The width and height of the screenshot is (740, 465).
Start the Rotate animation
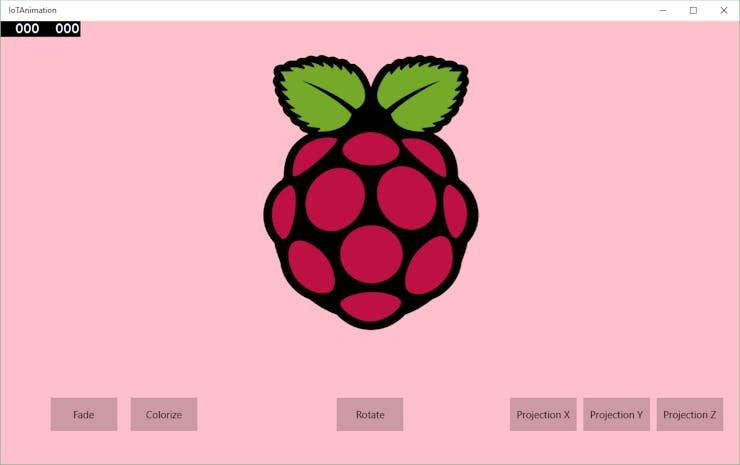pyautogui.click(x=370, y=414)
